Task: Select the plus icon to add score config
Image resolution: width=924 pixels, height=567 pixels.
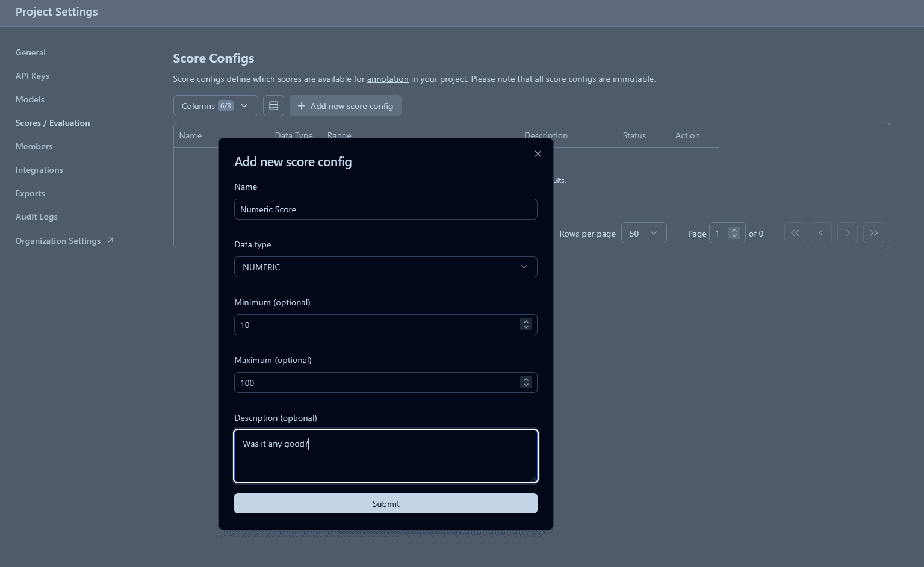Action: [301, 105]
